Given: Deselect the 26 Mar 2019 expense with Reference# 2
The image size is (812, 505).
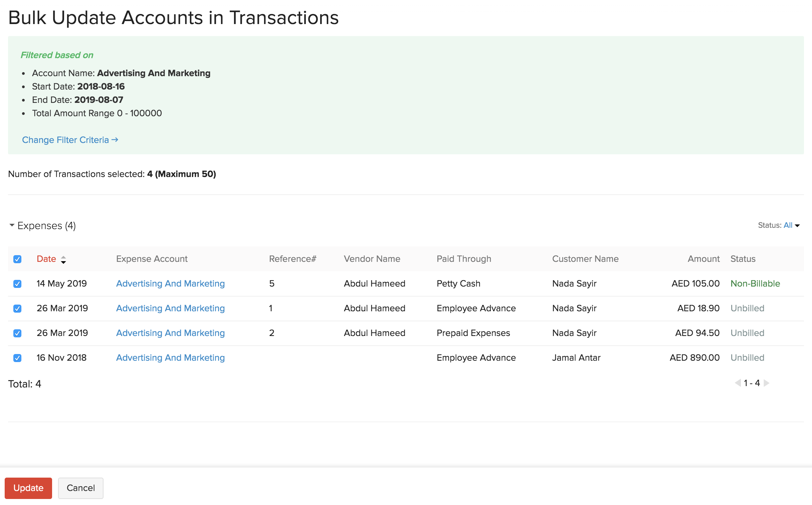Looking at the screenshot, I should (17, 333).
